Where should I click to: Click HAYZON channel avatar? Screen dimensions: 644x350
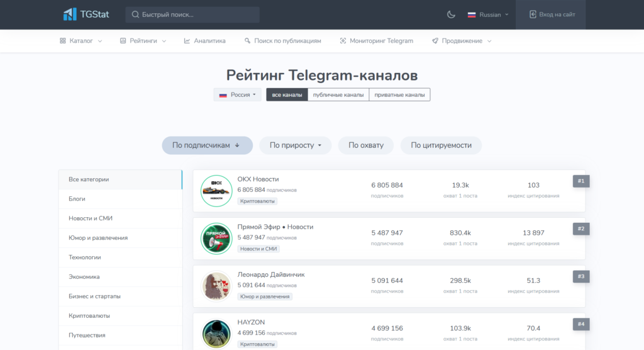pos(216,334)
